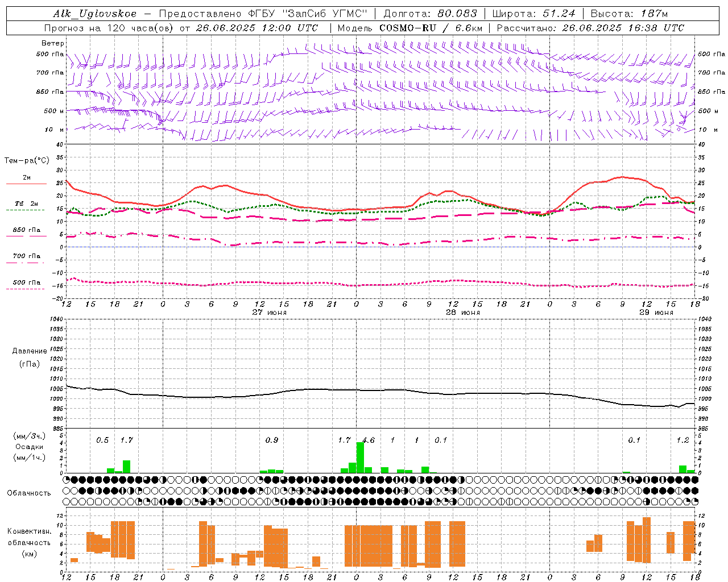The width and height of the screenshot is (728, 582).
Task: Click the 29 июня date label
Action: pyautogui.click(x=656, y=313)
